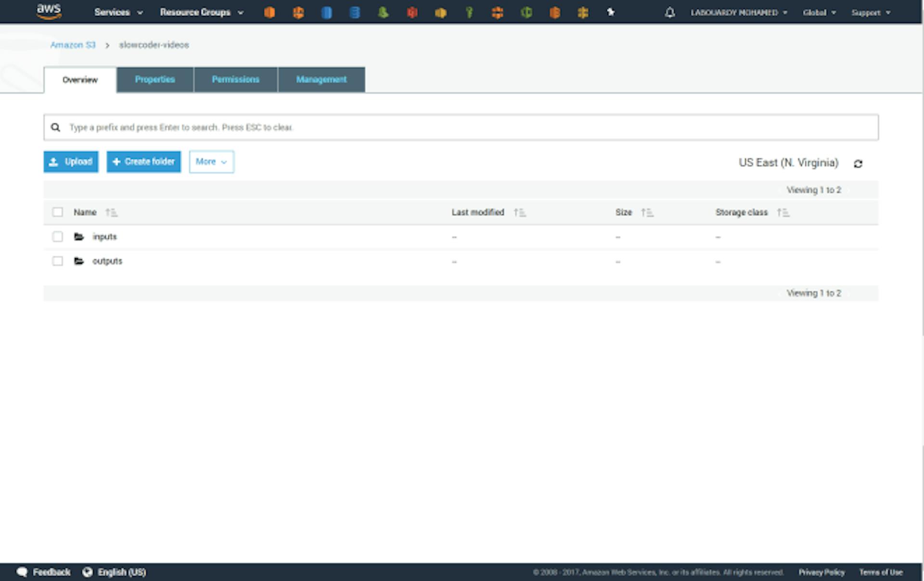Refresh the bucket listing with reload icon

tap(858, 164)
